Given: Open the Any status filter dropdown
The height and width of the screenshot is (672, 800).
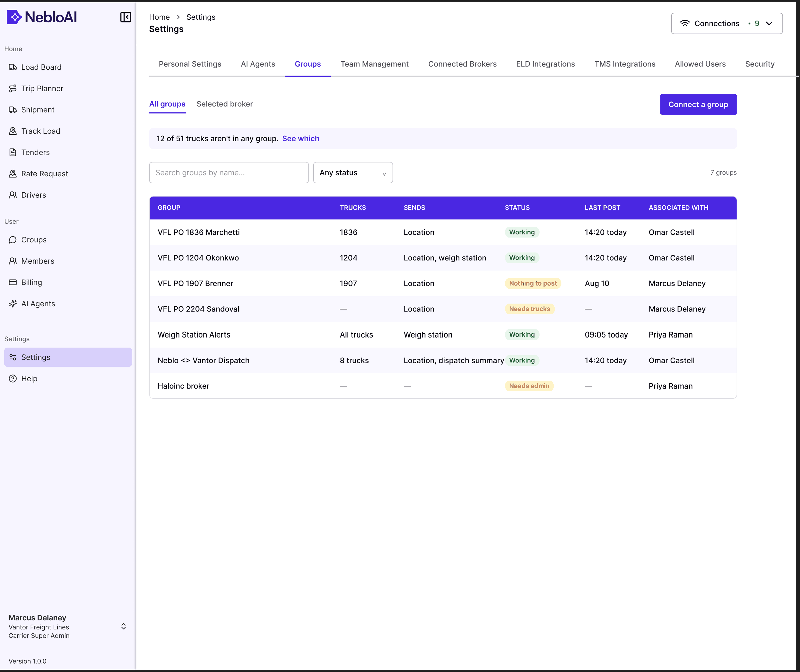Looking at the screenshot, I should pyautogui.click(x=353, y=173).
